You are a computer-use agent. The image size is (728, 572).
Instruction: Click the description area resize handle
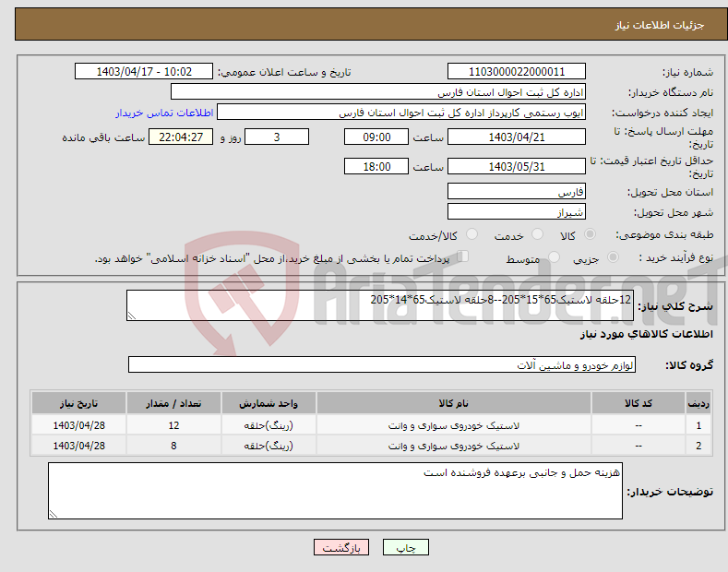pyautogui.click(x=132, y=316)
